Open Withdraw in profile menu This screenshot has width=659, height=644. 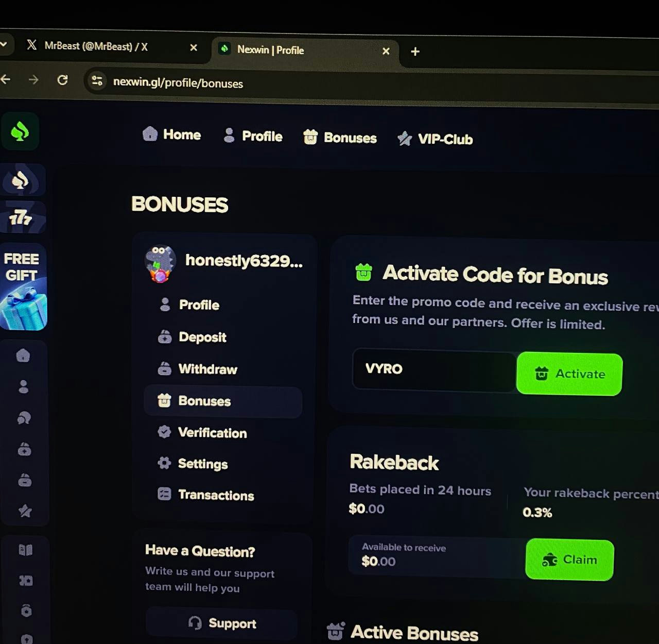tap(198, 369)
